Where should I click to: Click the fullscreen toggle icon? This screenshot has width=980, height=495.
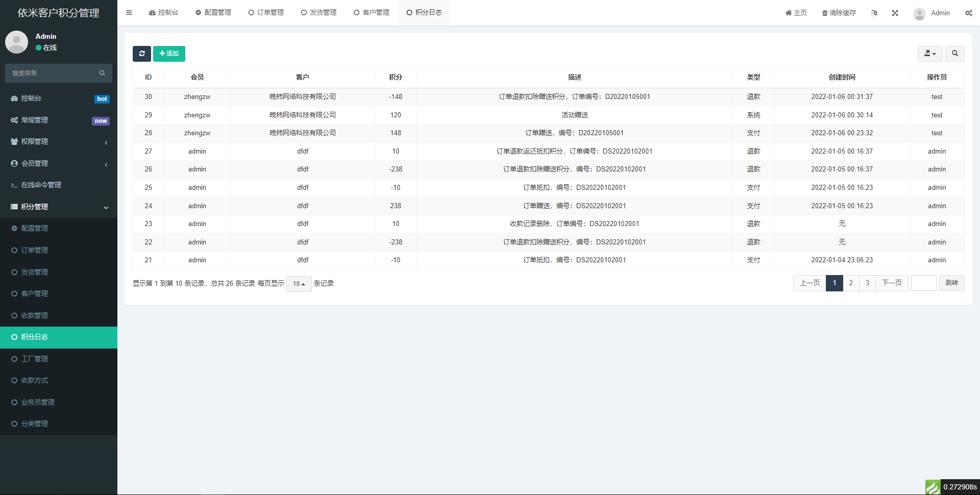click(x=895, y=13)
